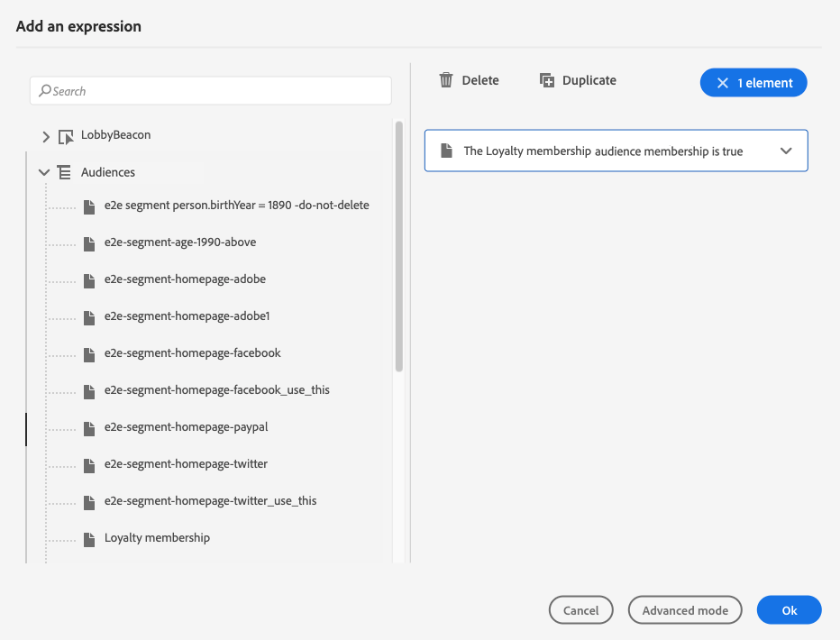Click the search magnifier icon

pyautogui.click(x=44, y=91)
